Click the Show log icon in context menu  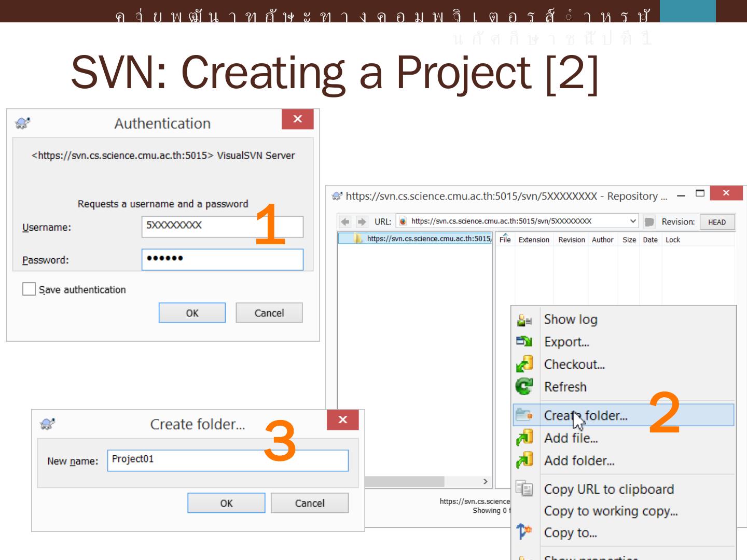coord(524,320)
